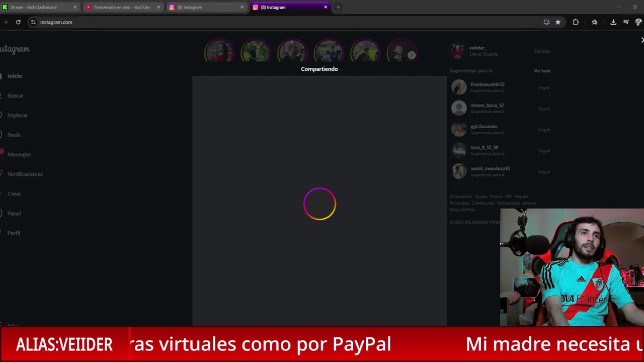The width and height of the screenshot is (644, 362).
Task: Open Reels in the sidebar
Action: coord(14,135)
